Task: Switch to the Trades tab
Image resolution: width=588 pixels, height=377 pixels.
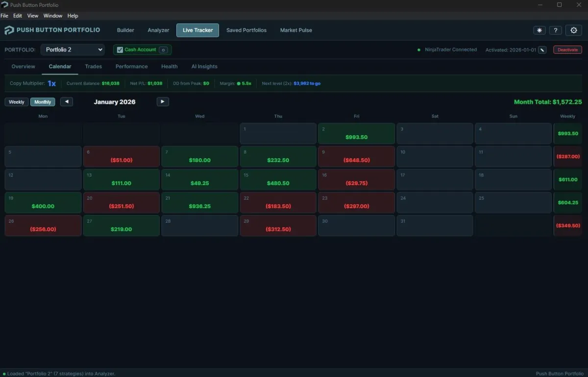Action: [x=93, y=67]
